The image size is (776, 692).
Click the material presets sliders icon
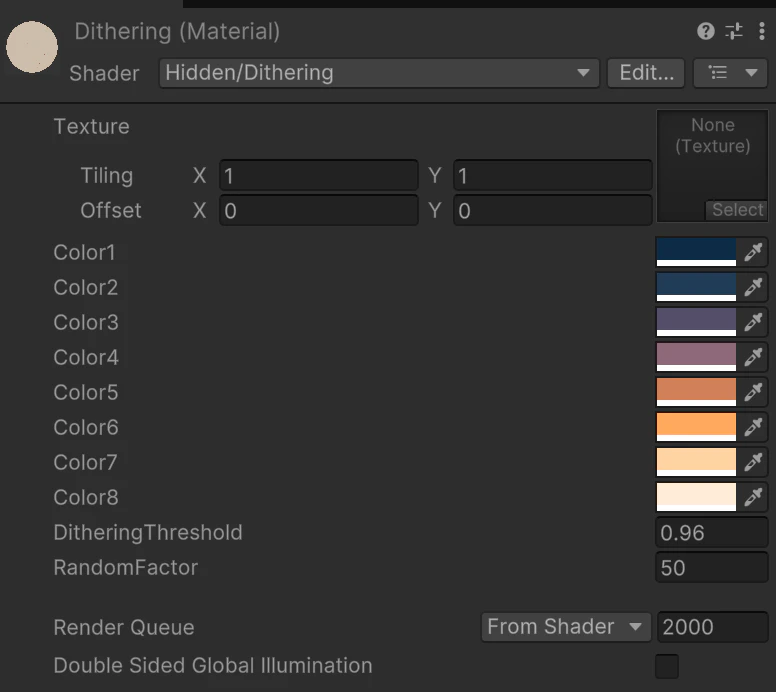[734, 31]
